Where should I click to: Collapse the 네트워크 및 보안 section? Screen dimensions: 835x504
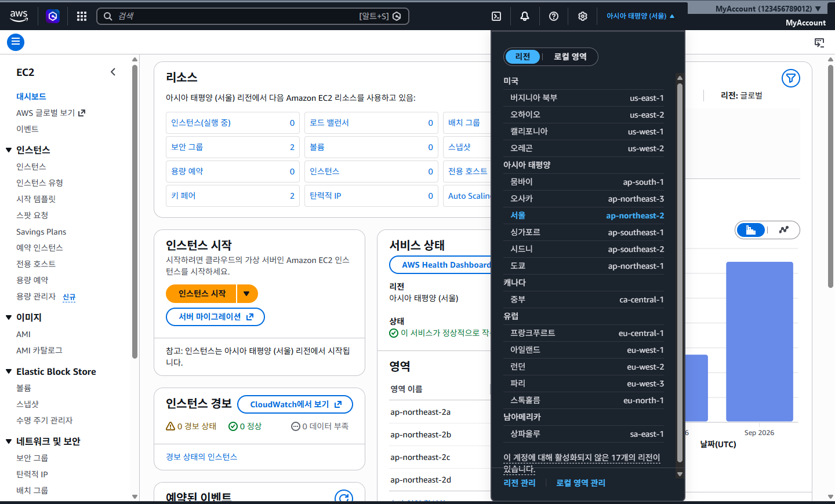(9, 441)
